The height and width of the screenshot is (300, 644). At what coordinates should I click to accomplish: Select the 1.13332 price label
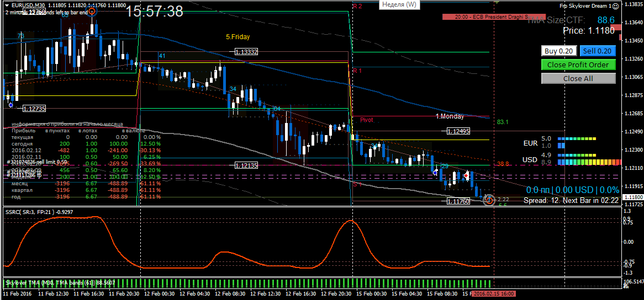[x=246, y=52]
